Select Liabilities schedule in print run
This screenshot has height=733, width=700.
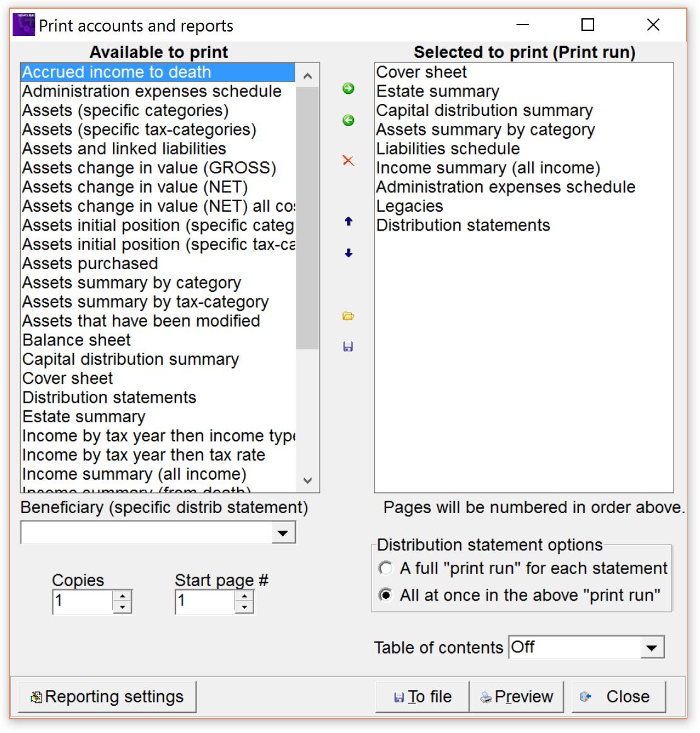tap(448, 149)
